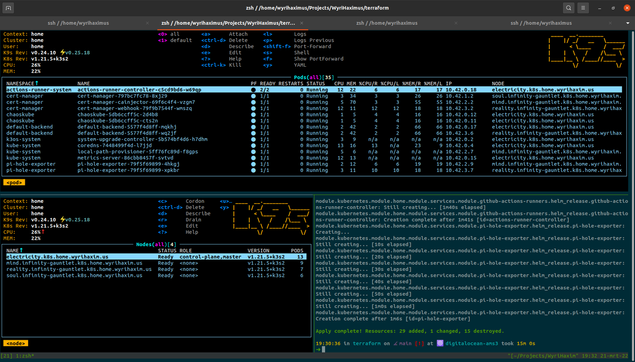This screenshot has width=635, height=362.
Task: Close the zsh terraform project tab
Action: [x=302, y=23]
